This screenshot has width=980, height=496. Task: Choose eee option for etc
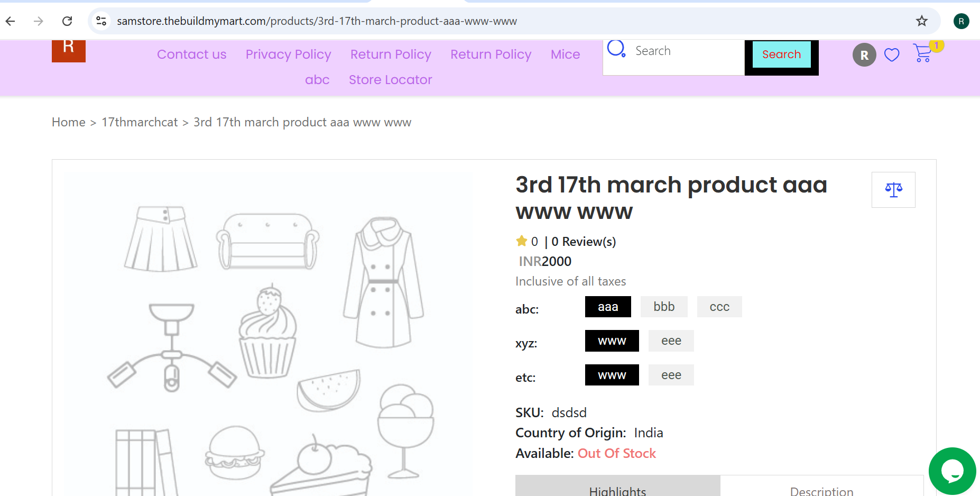point(671,375)
